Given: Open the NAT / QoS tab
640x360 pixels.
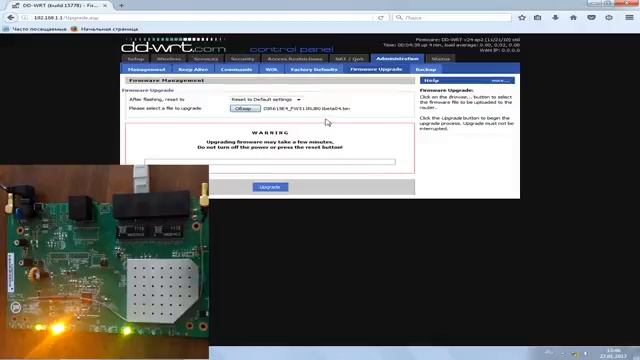Looking at the screenshot, I should pos(349,59).
